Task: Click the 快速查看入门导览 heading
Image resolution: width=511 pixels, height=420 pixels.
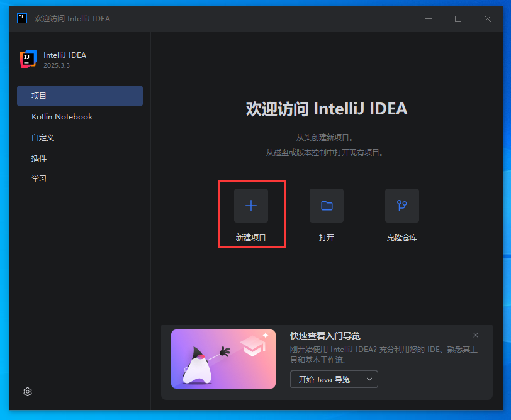Action: click(325, 336)
